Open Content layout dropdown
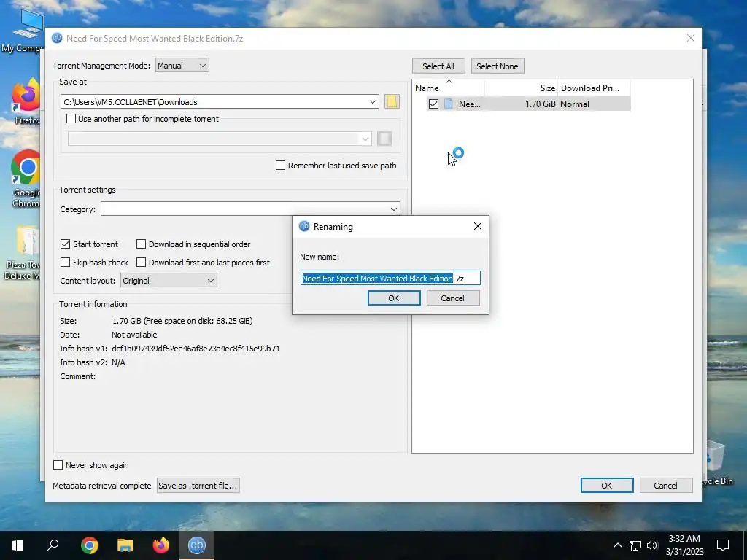 [169, 281]
